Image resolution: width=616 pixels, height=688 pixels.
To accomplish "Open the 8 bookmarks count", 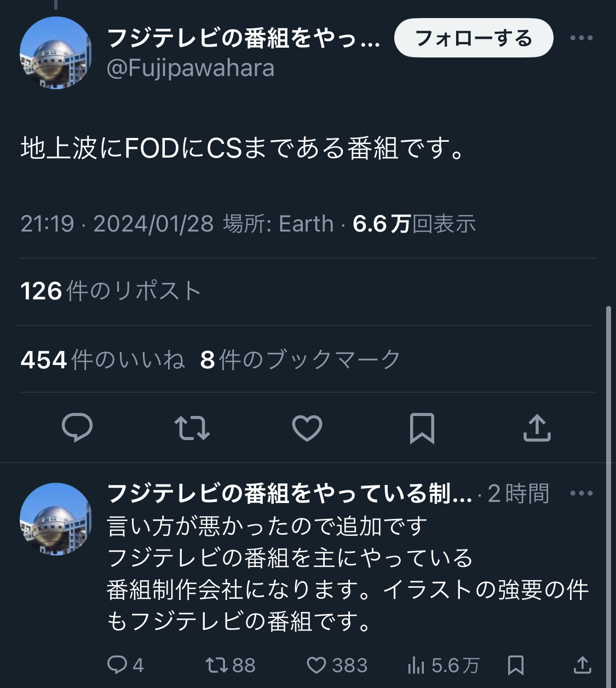I will pos(300,360).
